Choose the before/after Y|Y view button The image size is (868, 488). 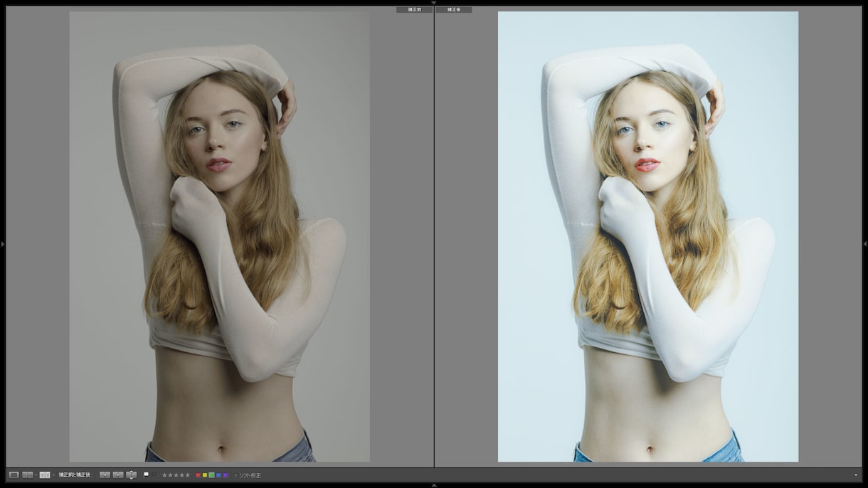click(45, 474)
